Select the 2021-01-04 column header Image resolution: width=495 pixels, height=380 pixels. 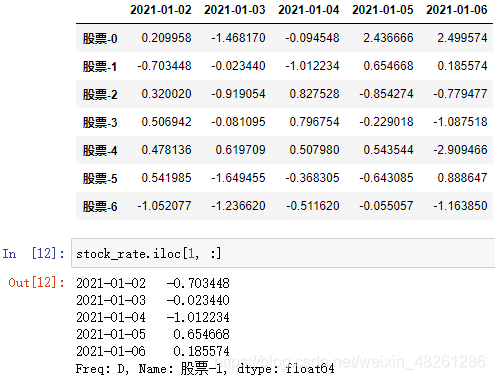click(x=309, y=10)
